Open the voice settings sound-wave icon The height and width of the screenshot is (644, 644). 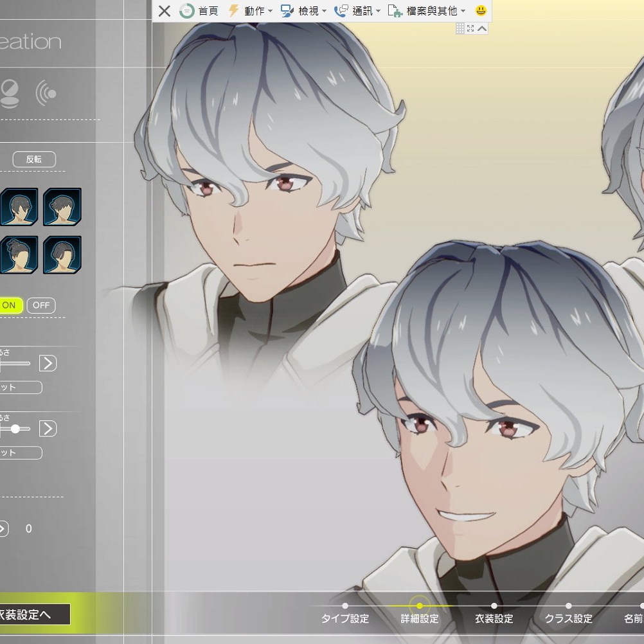point(46,94)
